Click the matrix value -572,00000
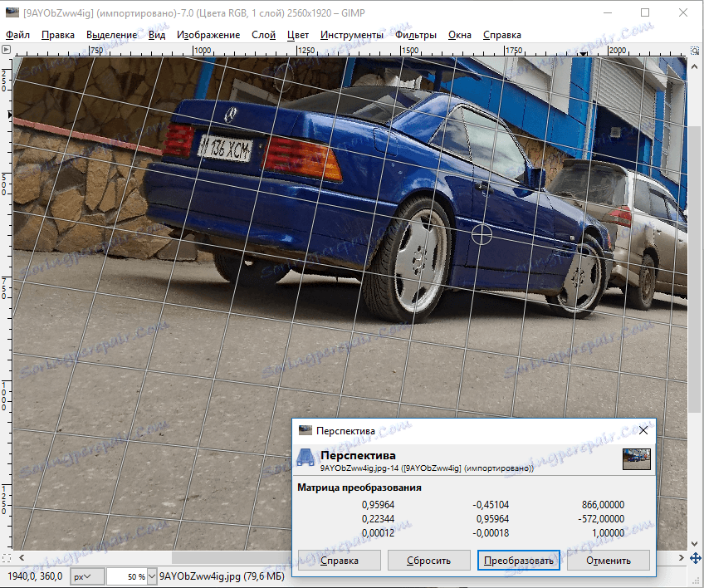The height and width of the screenshot is (588, 704). point(601,519)
